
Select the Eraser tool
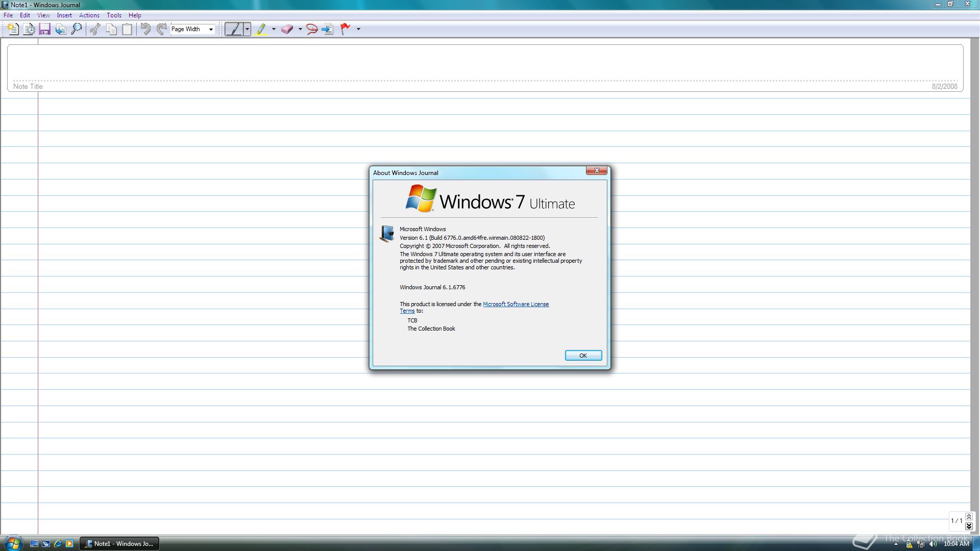[x=287, y=29]
